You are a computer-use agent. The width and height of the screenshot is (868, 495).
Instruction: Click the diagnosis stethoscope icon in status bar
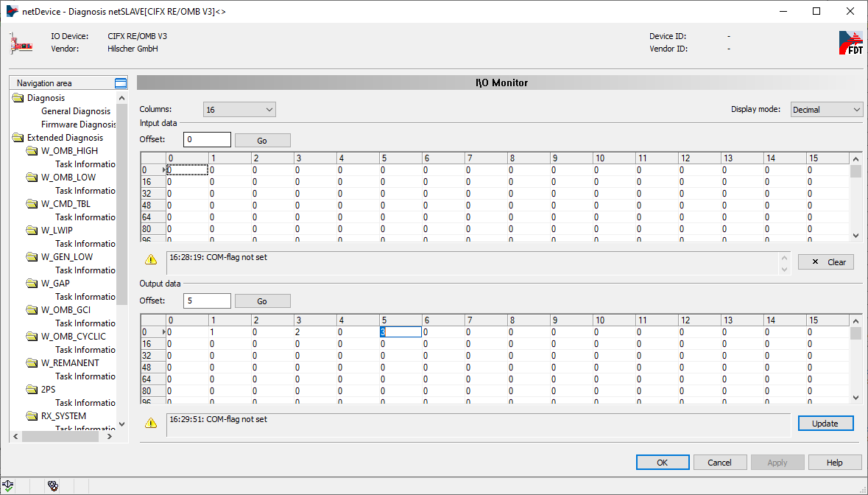coord(53,485)
